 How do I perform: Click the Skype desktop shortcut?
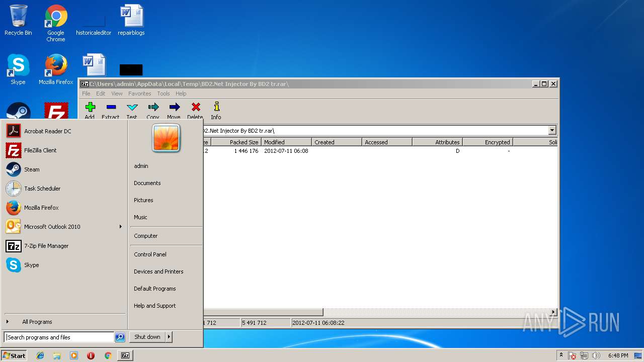coord(18,69)
